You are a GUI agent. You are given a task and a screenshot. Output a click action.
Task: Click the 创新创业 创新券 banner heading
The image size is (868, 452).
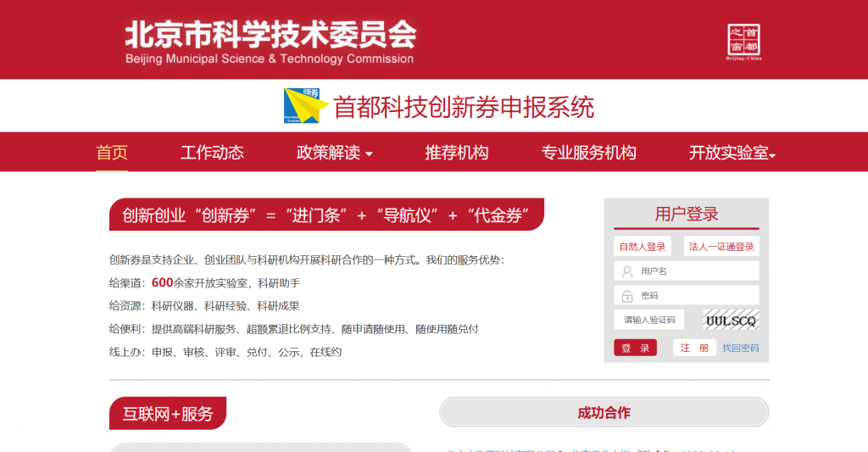pos(326,215)
